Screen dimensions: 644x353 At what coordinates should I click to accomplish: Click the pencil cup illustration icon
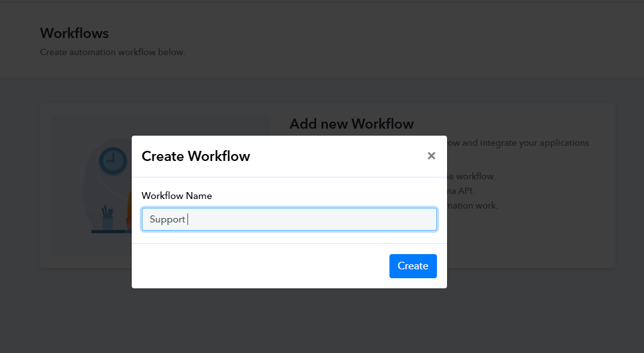click(x=107, y=219)
